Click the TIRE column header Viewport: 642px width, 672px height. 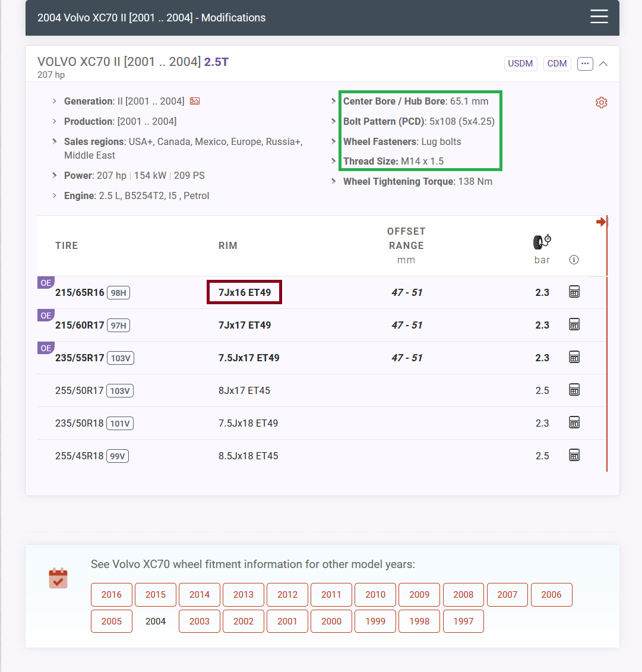point(67,245)
